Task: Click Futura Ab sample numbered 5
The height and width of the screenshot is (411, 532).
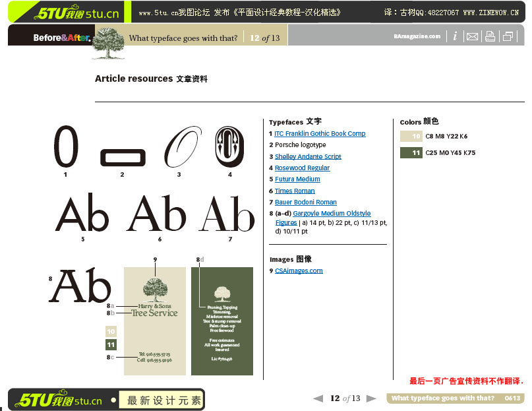Action: 82,212
